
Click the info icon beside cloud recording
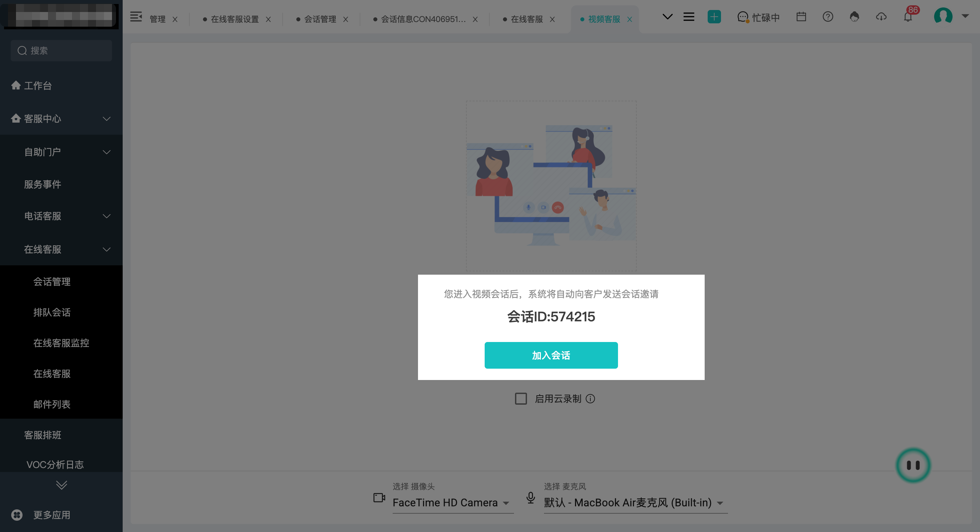[590, 398]
